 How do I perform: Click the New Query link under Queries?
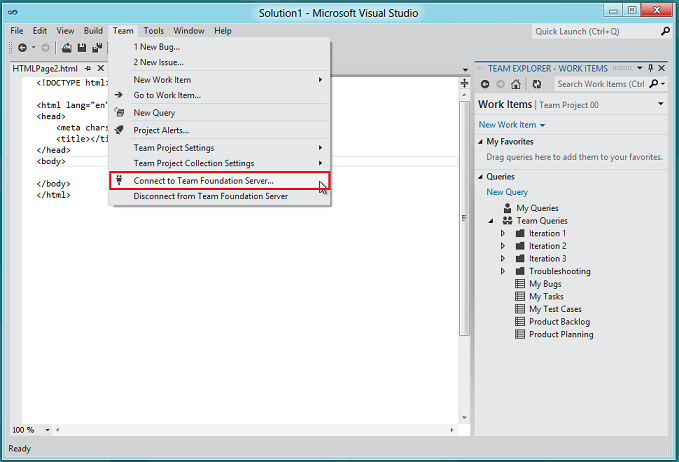507,192
